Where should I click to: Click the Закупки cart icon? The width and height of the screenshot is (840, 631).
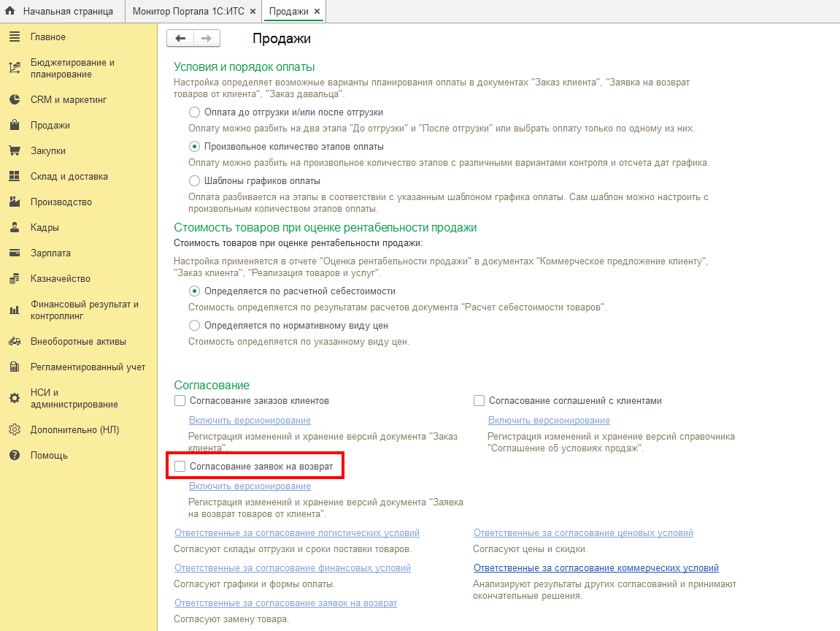15,150
